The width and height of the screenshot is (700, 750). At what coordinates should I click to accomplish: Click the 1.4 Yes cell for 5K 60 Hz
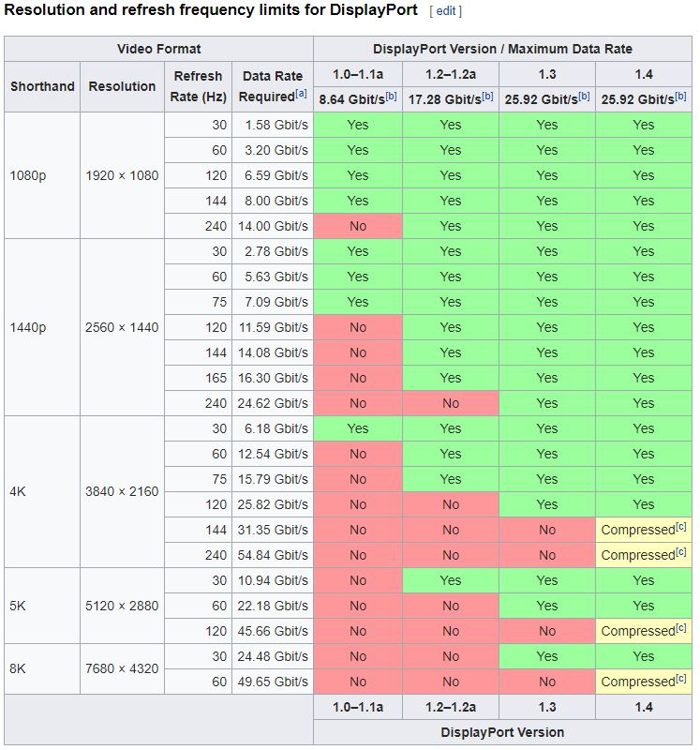click(644, 606)
